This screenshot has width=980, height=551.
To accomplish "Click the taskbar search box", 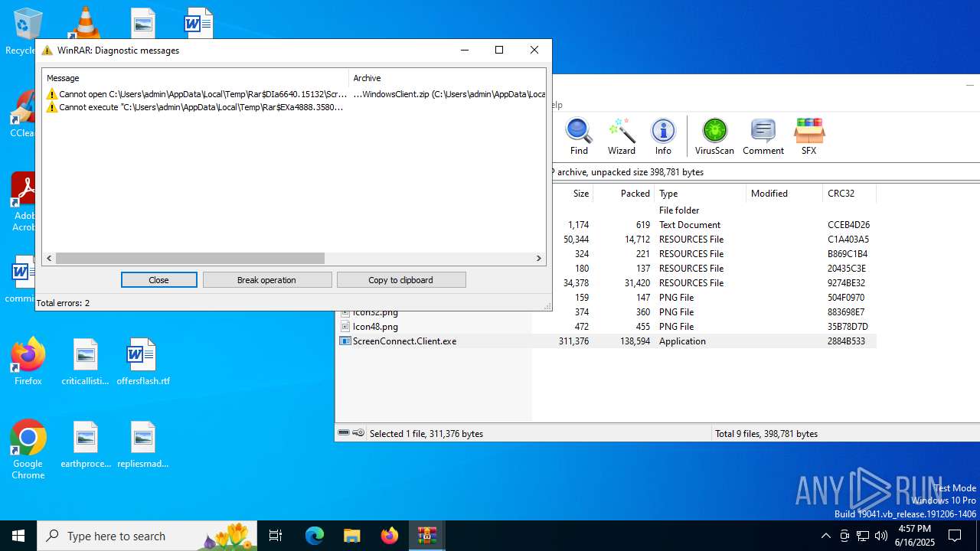I will 147,536.
